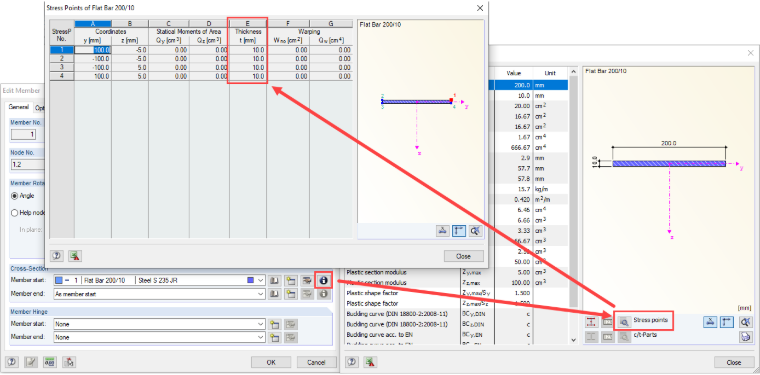Click column A header in Stress Points table
The height and width of the screenshot is (375, 760).
93,24
